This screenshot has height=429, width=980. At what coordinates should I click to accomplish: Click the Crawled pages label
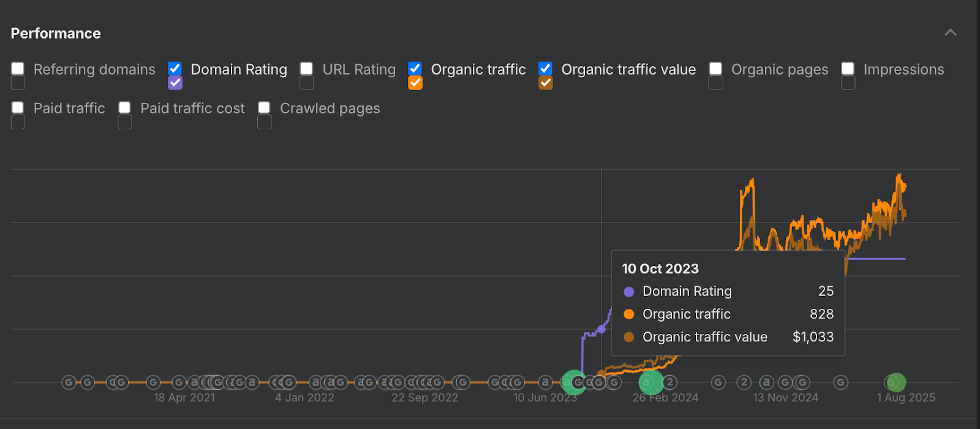pos(330,108)
